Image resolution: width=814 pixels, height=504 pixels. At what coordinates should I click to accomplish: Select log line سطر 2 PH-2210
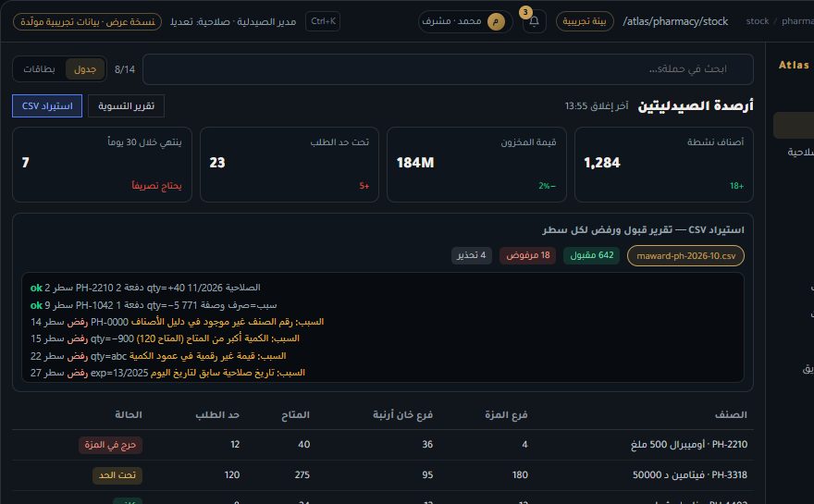(x=145, y=288)
